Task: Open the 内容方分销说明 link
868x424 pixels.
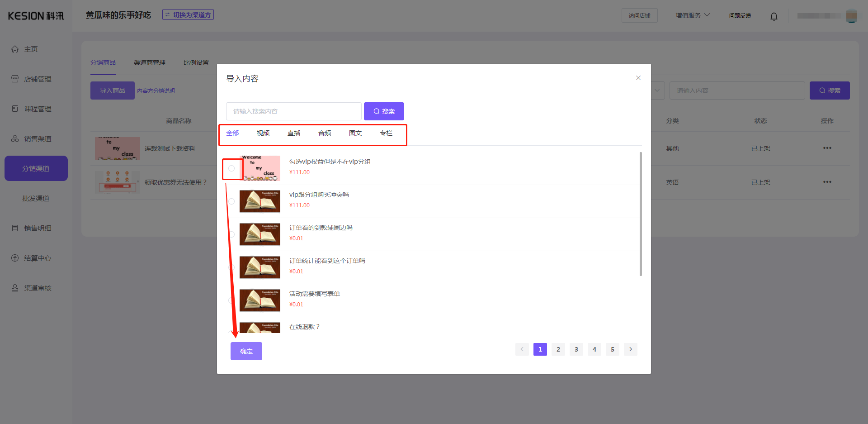Action: point(156,91)
